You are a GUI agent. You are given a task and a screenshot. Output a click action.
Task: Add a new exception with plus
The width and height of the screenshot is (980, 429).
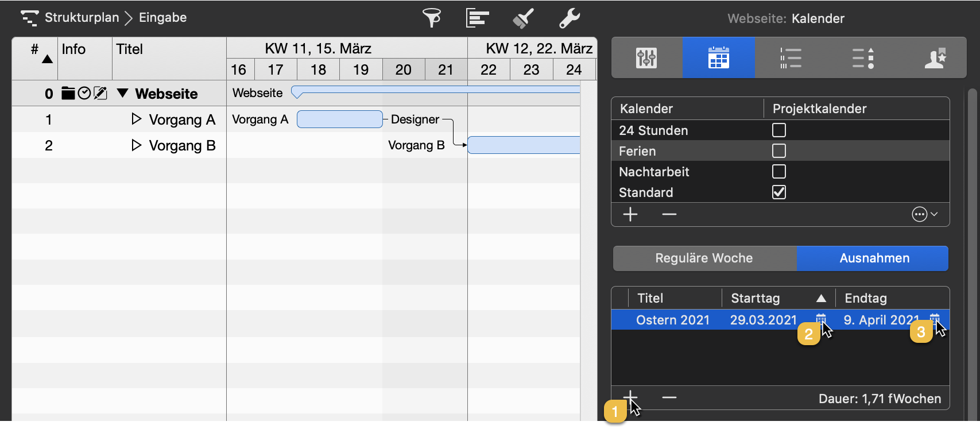(x=630, y=397)
